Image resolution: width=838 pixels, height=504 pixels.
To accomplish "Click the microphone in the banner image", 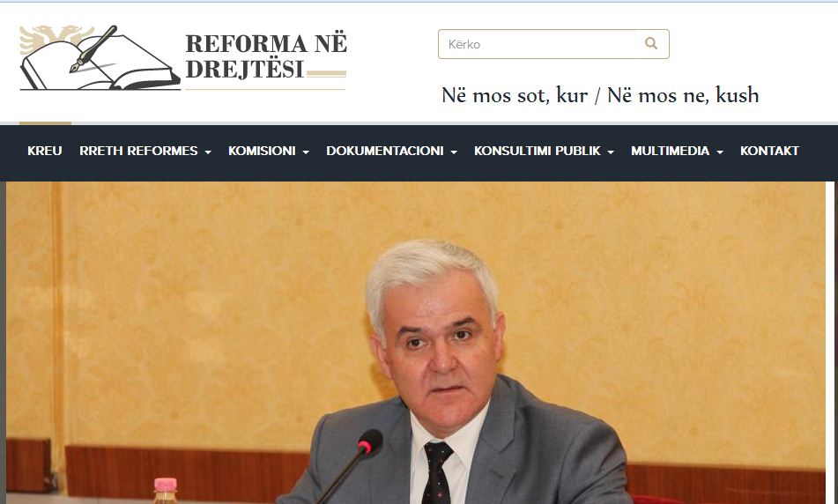I will pyautogui.click(x=368, y=442).
